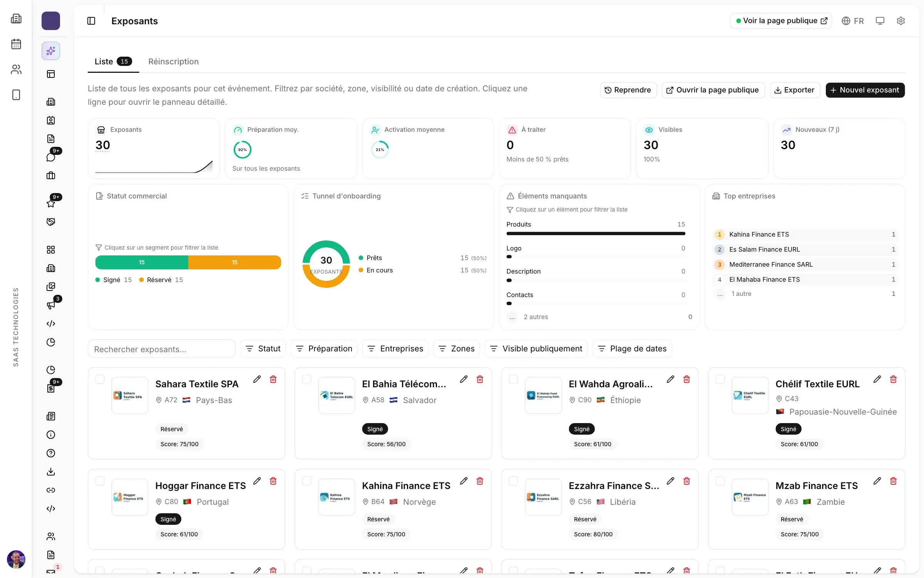The width and height of the screenshot is (924, 578).
Task: Click the Reprendre button
Action: [x=628, y=90]
